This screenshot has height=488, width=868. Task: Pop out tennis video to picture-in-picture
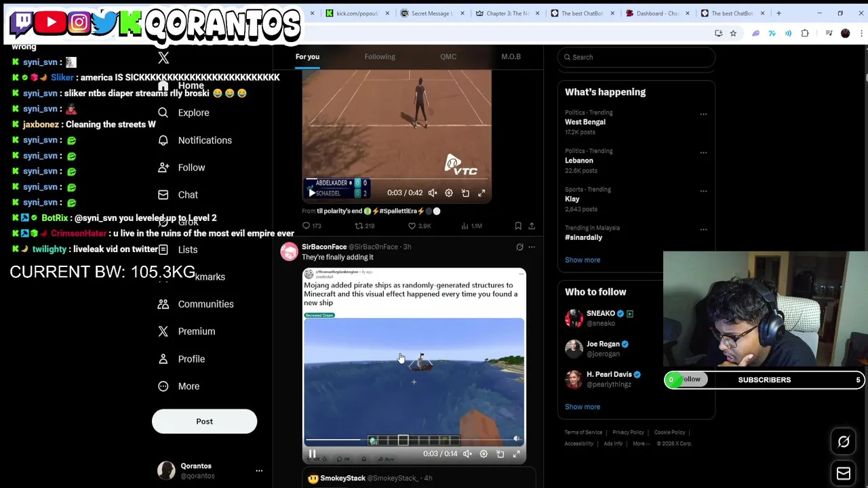pos(465,193)
